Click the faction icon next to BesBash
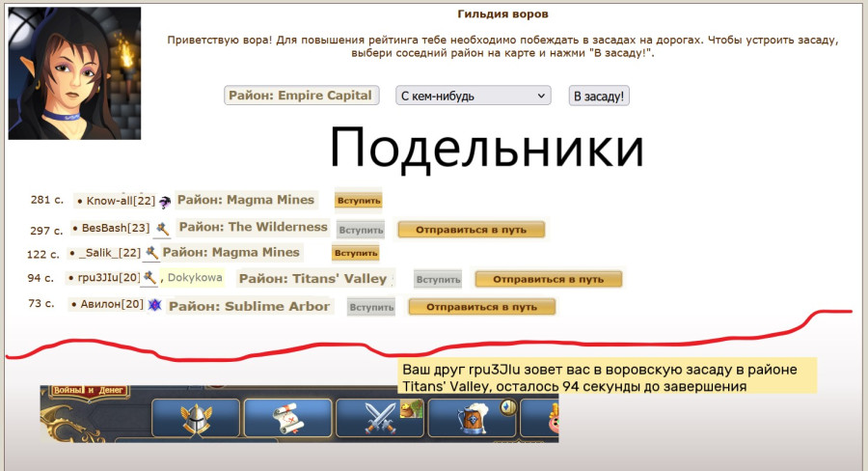The image size is (868, 471). 162,230
